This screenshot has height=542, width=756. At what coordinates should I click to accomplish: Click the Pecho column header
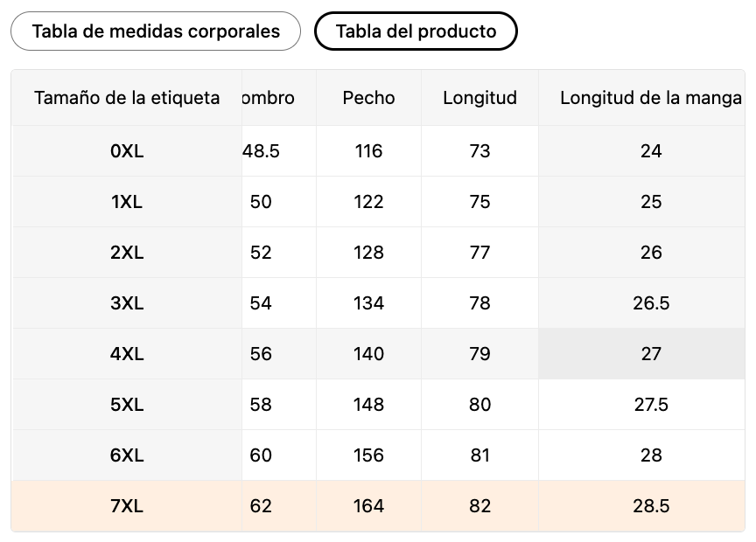[368, 98]
